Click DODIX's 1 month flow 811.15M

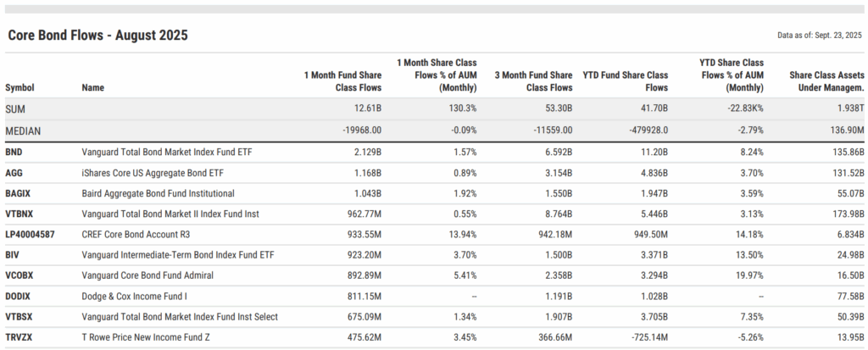pos(364,297)
